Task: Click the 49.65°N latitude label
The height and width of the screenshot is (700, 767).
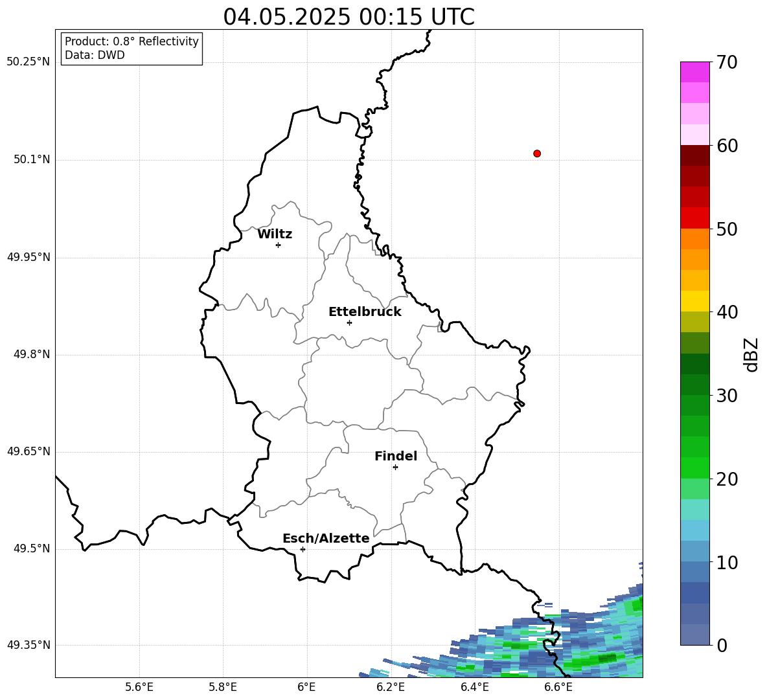Action: click(x=29, y=451)
